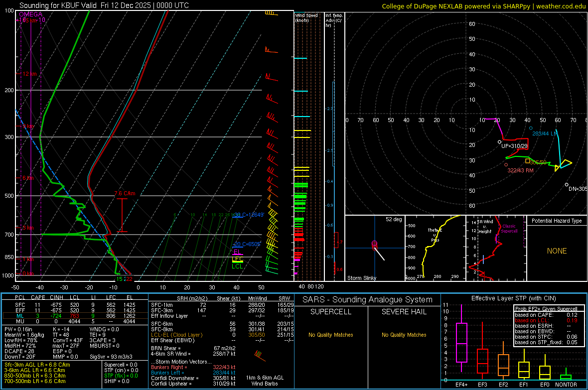Screen dimensions: 588x390
Task: Click the weather.cod.edu NEXLAB credit text
Action: coord(483,6)
